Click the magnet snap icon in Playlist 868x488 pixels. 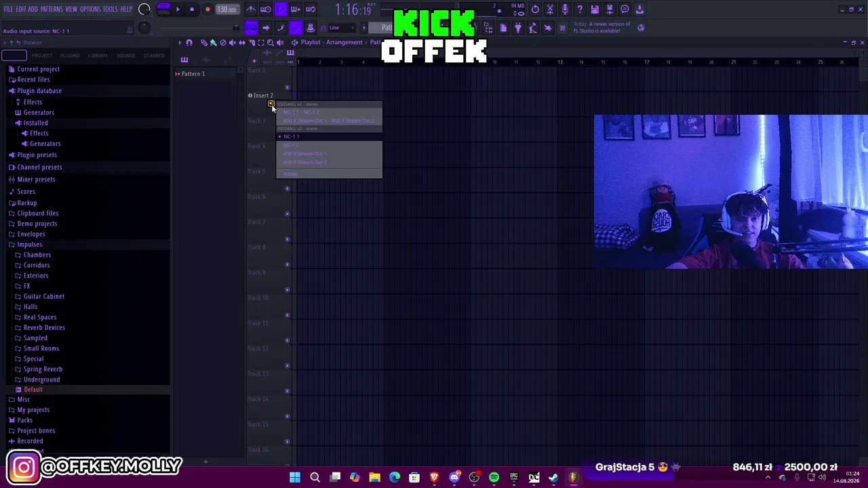point(189,43)
